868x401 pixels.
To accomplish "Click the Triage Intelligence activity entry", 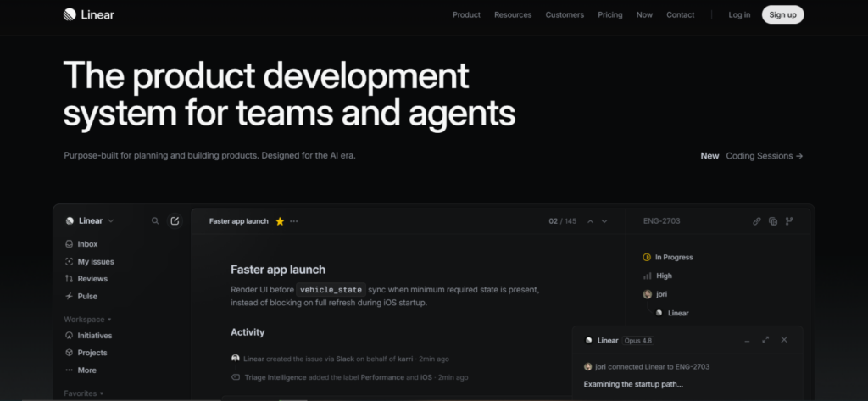I will (x=349, y=377).
